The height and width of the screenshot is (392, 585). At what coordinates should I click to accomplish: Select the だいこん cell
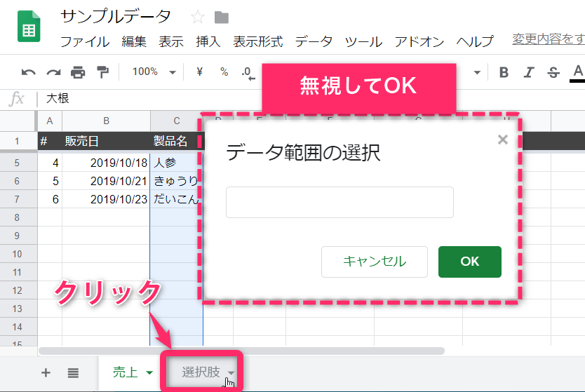tap(177, 199)
